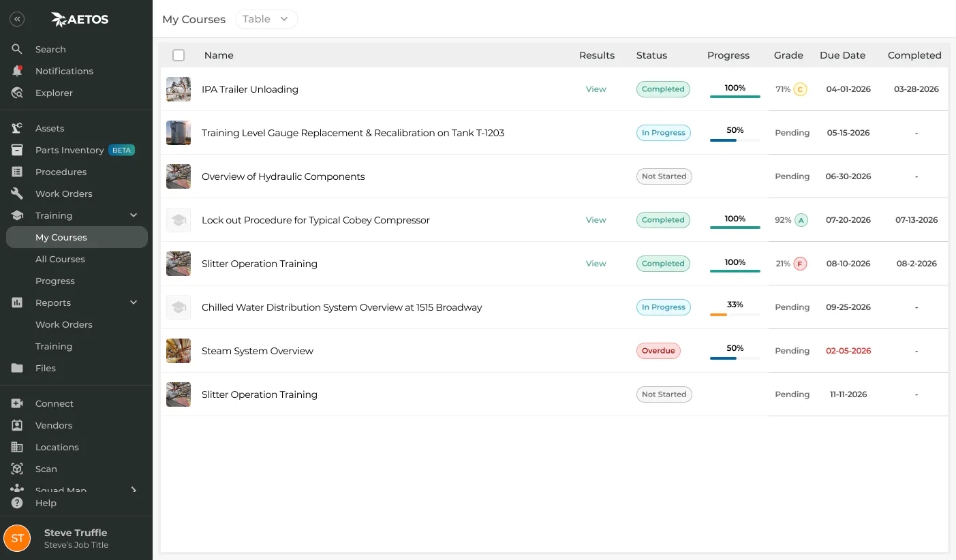Click the Steve Truffle user avatar

click(x=18, y=538)
